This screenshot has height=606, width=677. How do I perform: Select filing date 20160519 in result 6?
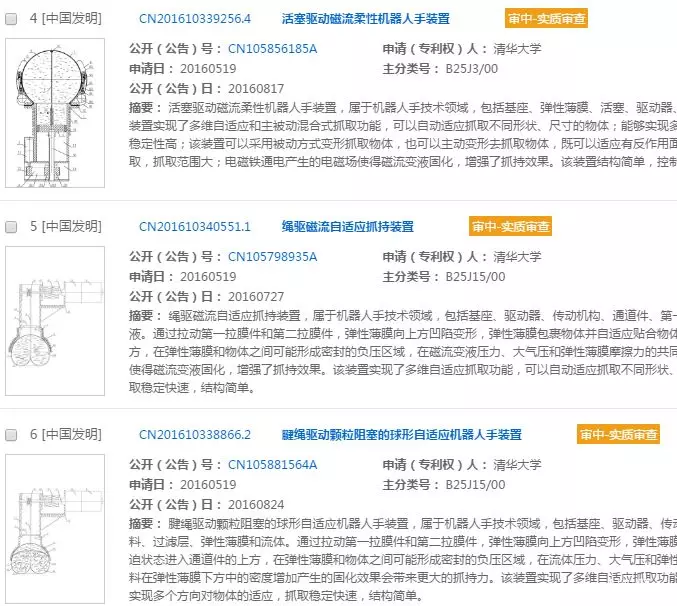tap(208, 485)
